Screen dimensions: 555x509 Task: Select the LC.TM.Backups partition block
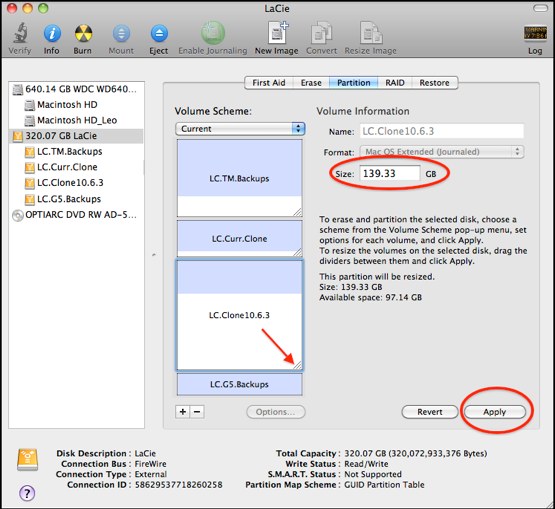pyautogui.click(x=240, y=178)
